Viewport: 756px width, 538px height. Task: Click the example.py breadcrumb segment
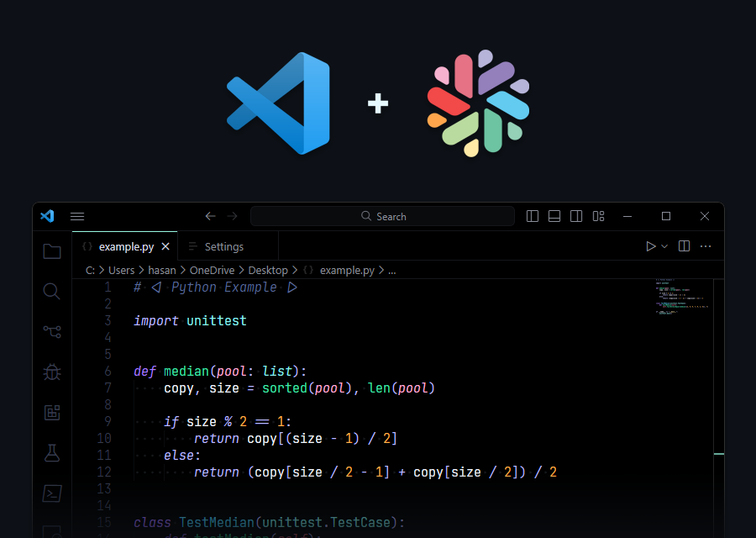coord(347,270)
